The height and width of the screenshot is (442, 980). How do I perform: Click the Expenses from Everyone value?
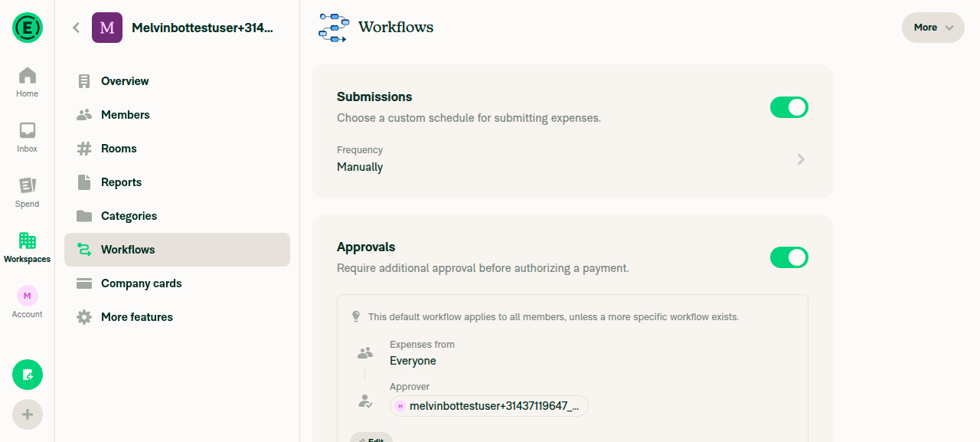coord(413,361)
